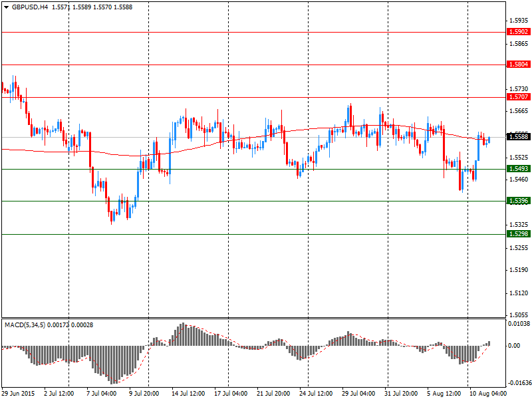Screen dimensions: 532x399
Task: Select the grey current price line at 1.5588
Action: tap(254, 137)
